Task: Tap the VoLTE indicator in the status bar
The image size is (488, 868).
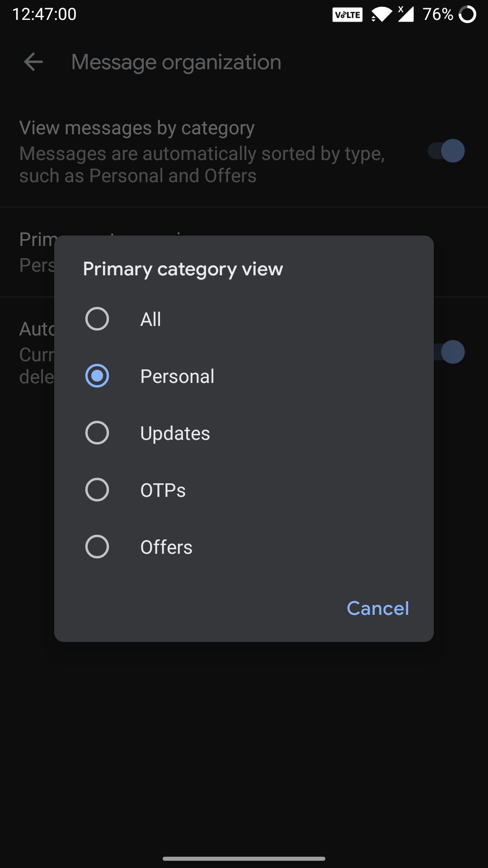Action: (x=347, y=14)
